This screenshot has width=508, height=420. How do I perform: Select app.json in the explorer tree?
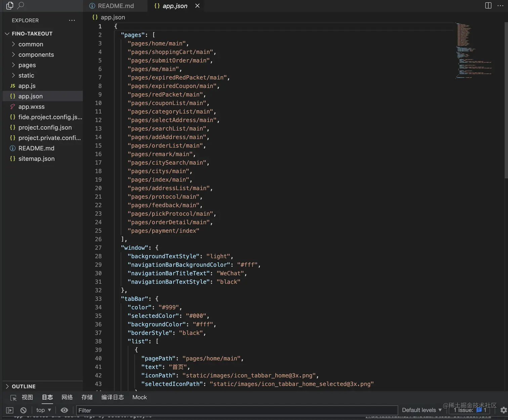tap(43, 96)
